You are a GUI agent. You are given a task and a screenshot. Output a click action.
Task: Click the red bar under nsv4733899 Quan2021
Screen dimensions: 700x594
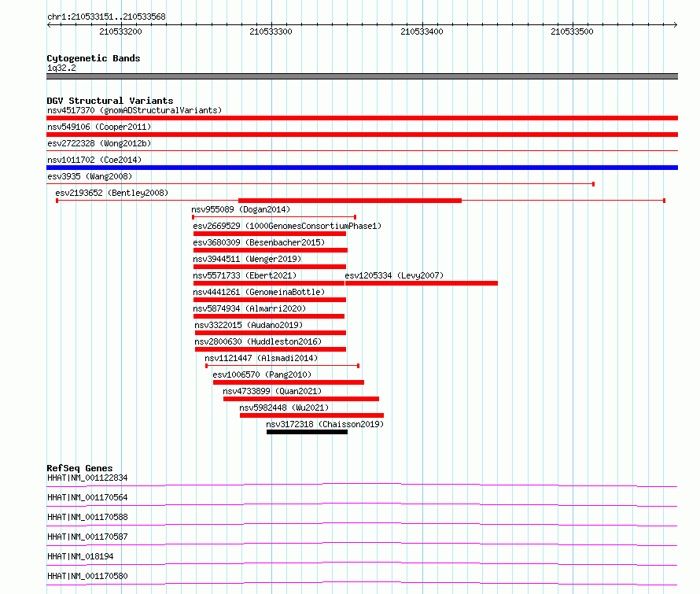301,399
